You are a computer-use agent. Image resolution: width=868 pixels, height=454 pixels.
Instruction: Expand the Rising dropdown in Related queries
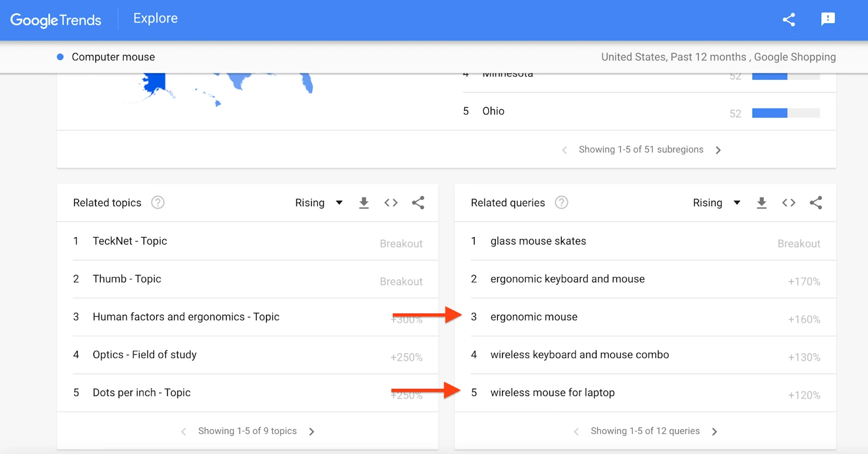point(717,203)
